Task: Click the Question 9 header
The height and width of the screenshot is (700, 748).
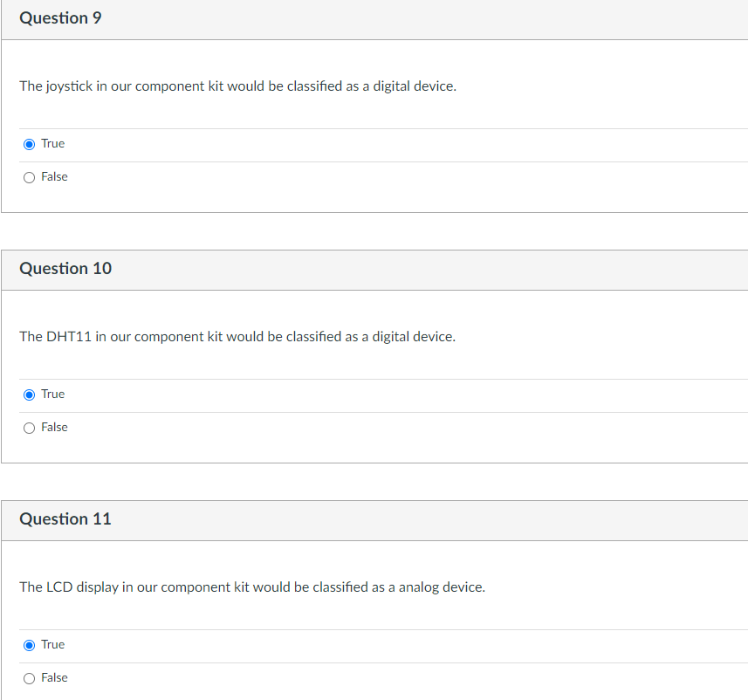Action: pos(60,17)
